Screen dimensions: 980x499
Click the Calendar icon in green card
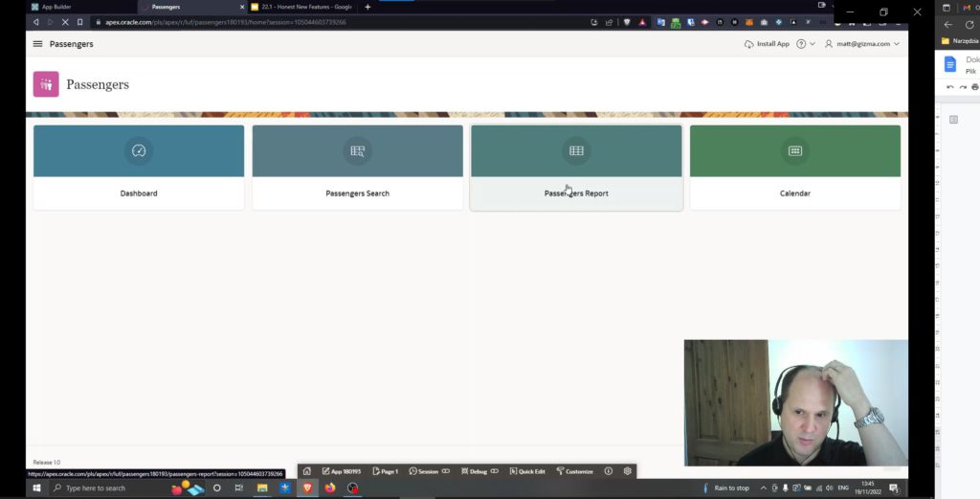pyautogui.click(x=795, y=150)
